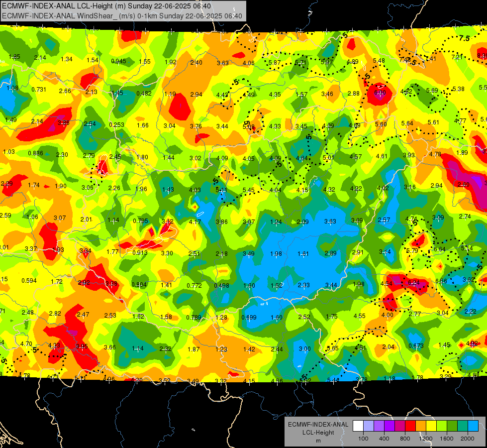The height and width of the screenshot is (448, 487).
Task: Click the wind shear value 0.594
Action: [x=29, y=281]
